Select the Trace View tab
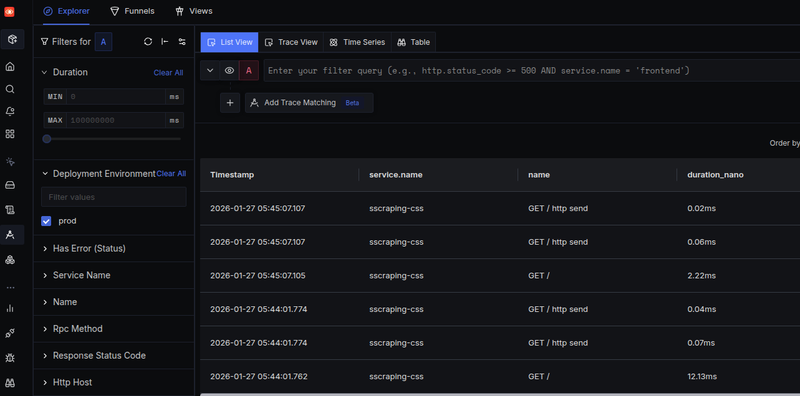Image resolution: width=800 pixels, height=396 pixels. coord(291,42)
